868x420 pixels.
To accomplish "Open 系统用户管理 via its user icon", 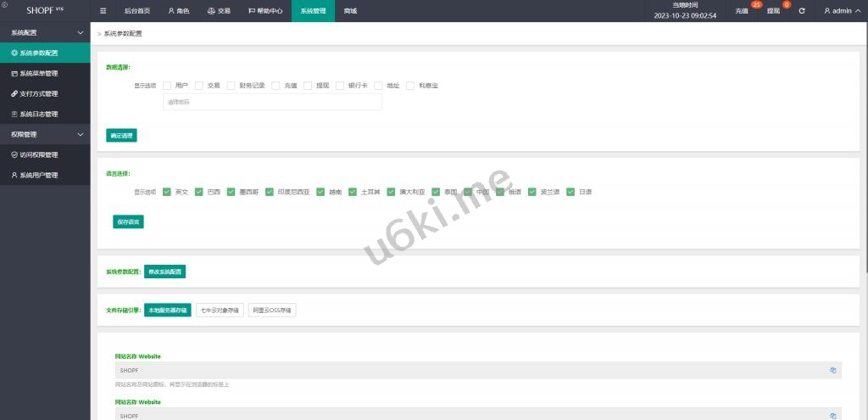I will [14, 175].
